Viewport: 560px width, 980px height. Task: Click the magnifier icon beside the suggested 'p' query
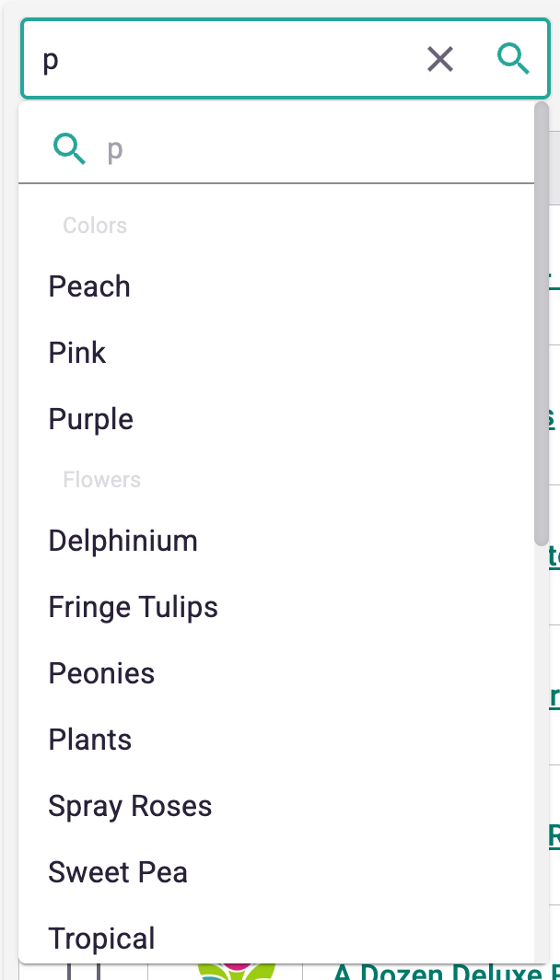click(69, 149)
